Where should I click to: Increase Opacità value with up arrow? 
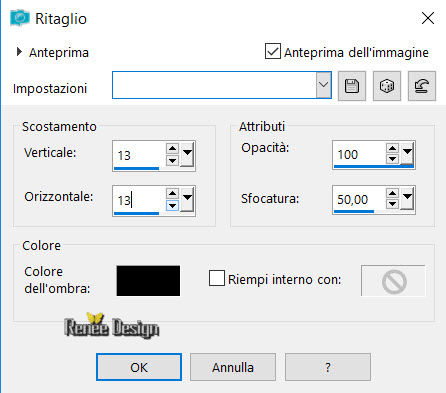click(x=392, y=148)
